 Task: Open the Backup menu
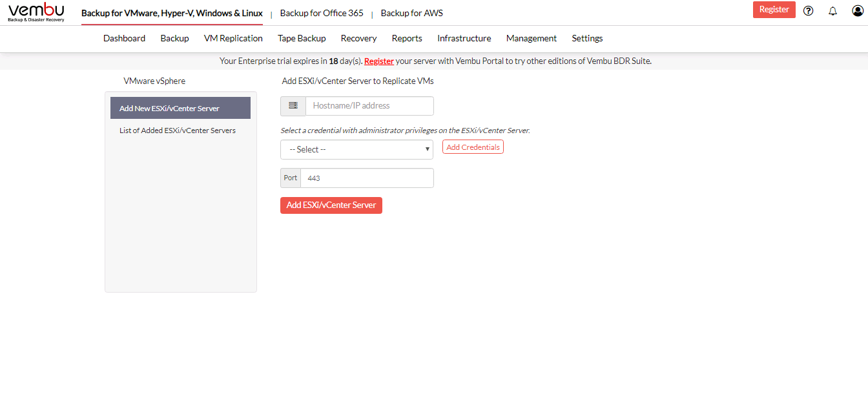click(174, 38)
